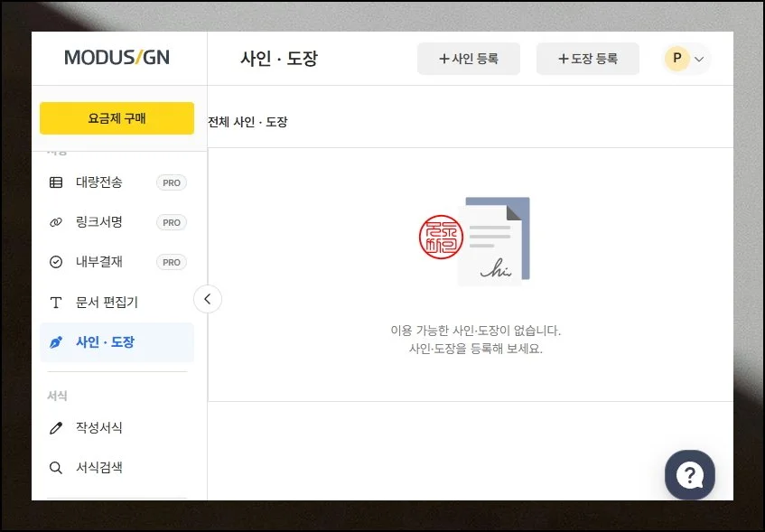Click the 작성서식 pencil icon

point(56,428)
